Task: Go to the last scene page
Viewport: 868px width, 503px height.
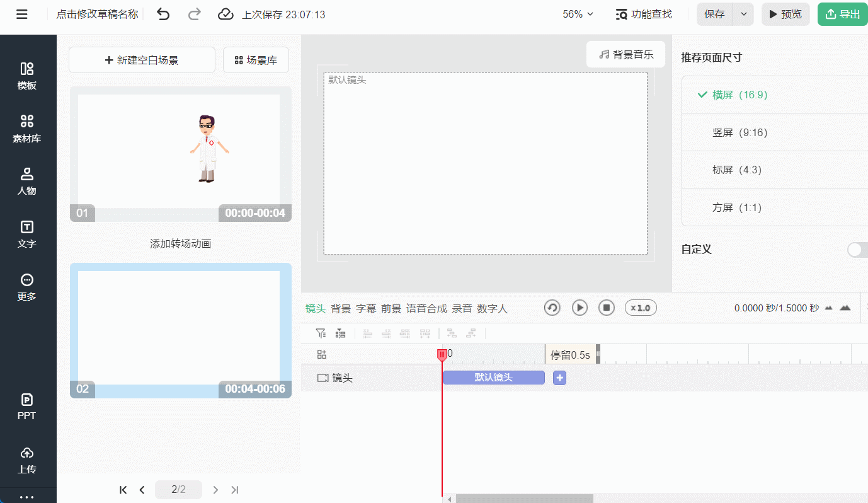Action: point(235,490)
